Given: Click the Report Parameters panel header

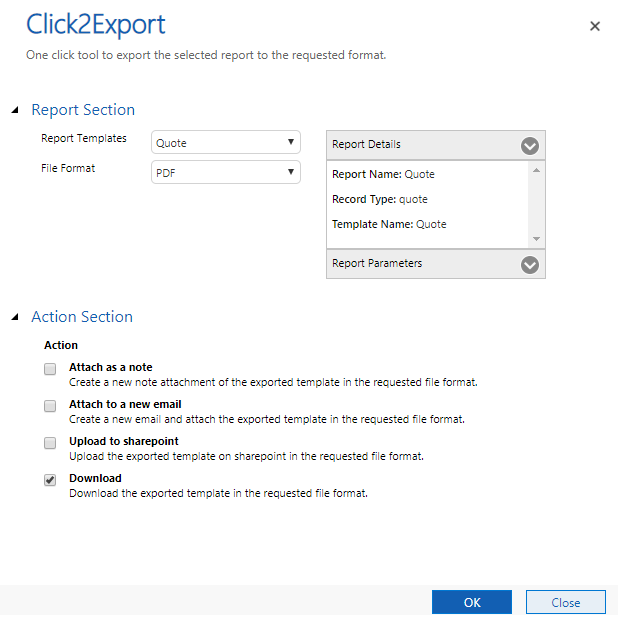Looking at the screenshot, I should [x=436, y=264].
